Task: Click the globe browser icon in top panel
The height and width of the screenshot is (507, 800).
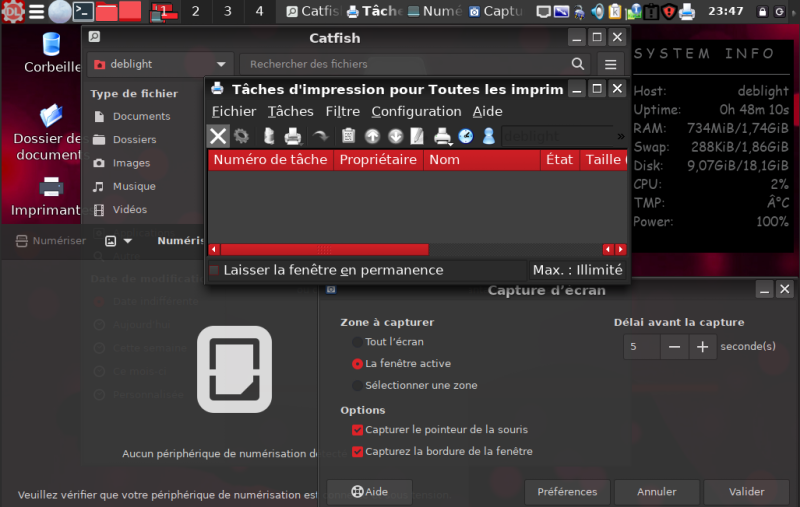Action: [x=59, y=11]
